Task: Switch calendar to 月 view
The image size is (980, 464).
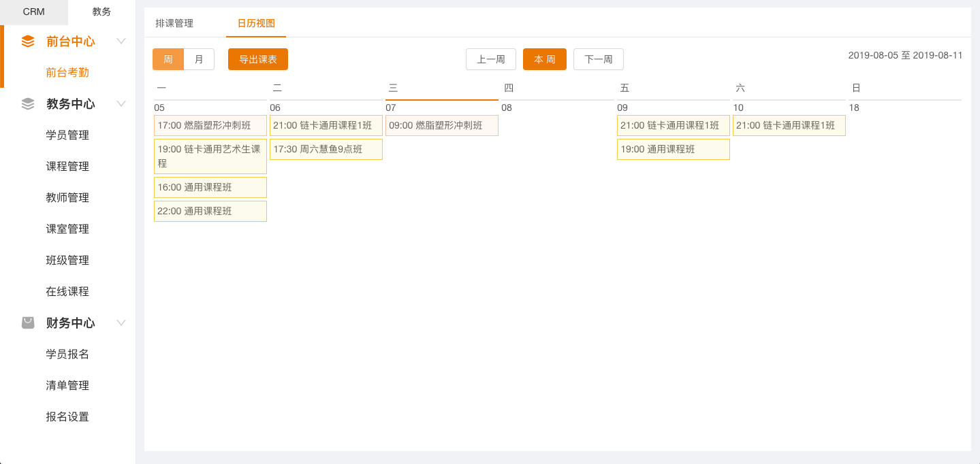Action: tap(199, 59)
